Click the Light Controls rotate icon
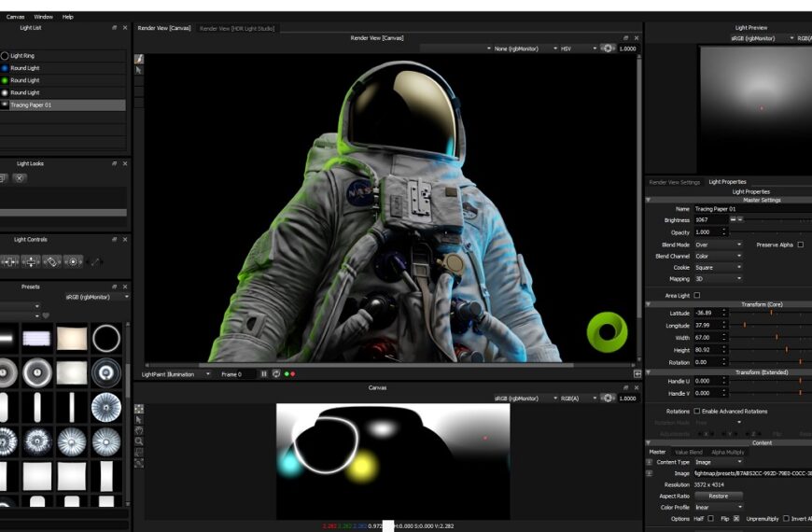Viewport: 812px width, 532px height. click(51, 262)
